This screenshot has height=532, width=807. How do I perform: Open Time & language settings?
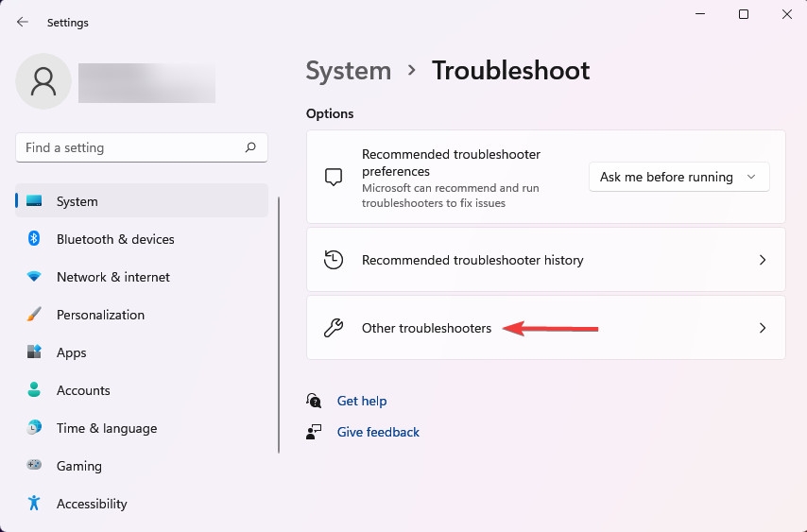click(142, 428)
